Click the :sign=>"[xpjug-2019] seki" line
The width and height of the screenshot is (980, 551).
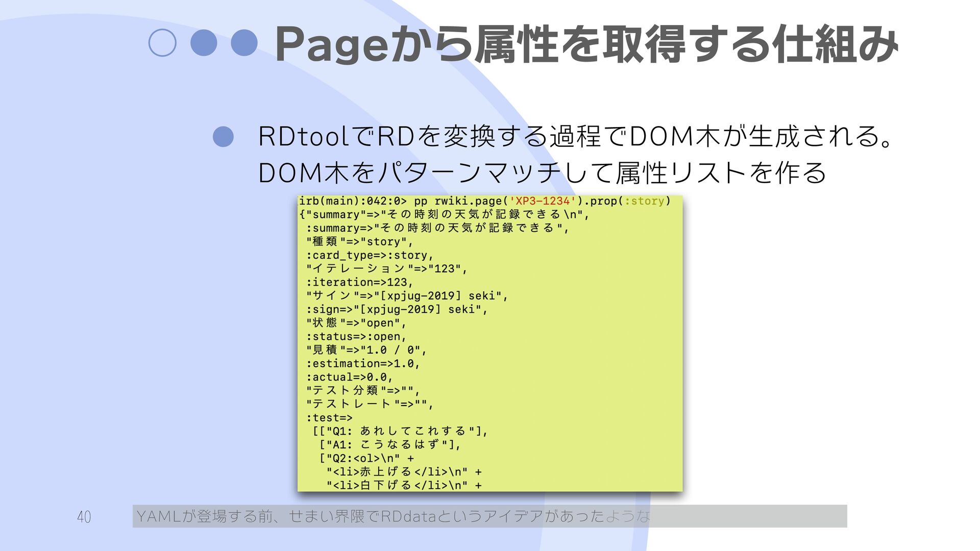pos(397,309)
